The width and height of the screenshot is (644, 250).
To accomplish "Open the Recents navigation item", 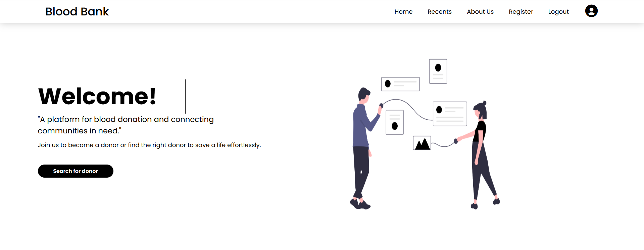I will pyautogui.click(x=439, y=12).
